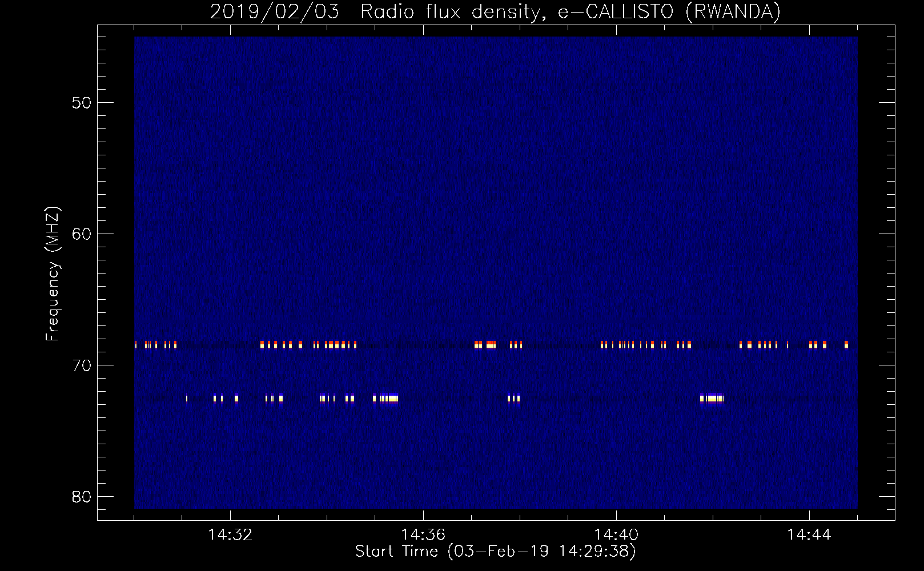Image resolution: width=924 pixels, height=571 pixels.
Task: Click the 60 MHz frequency tick label
Action: coord(82,234)
